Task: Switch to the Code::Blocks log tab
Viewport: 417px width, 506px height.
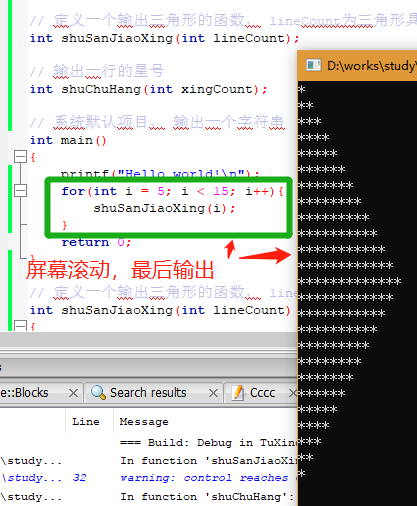Action: point(24,393)
